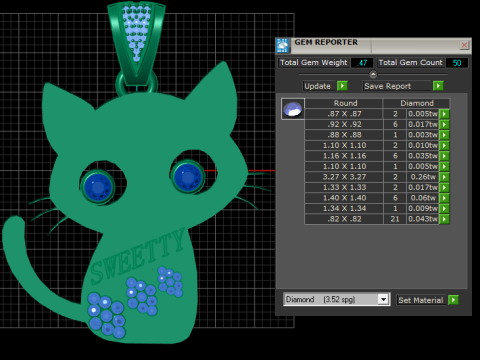Click the Total Gem Count value field

(457, 63)
